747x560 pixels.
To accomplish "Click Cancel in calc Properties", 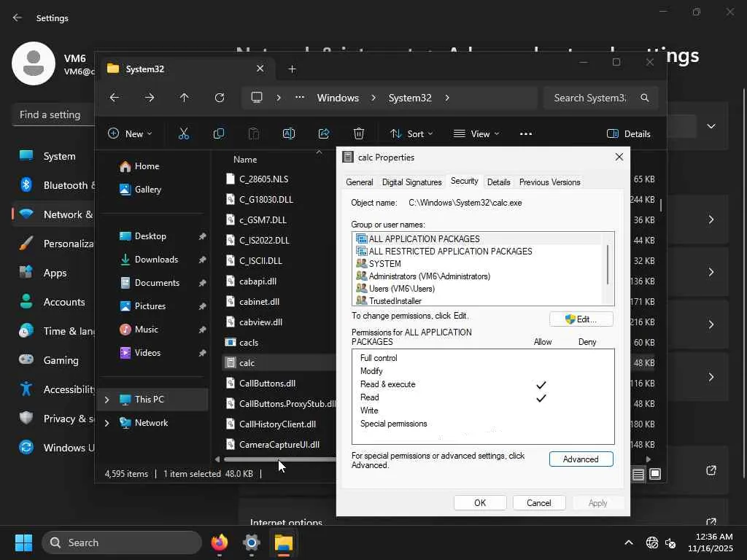I will coord(539,503).
